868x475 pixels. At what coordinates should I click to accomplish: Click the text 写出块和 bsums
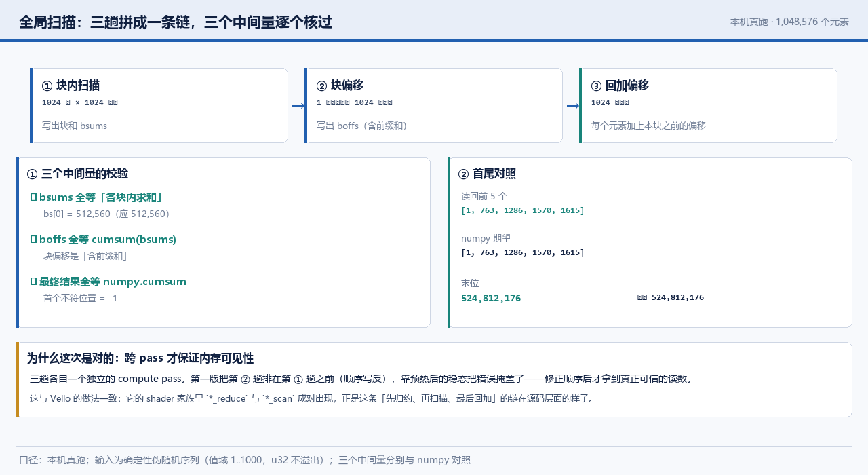(75, 126)
